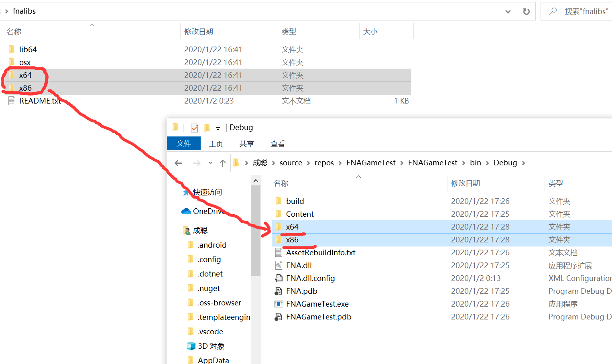Screen dimensions: 612x364
Task: Switch to the 共享 ribbon tab
Action: 246,143
